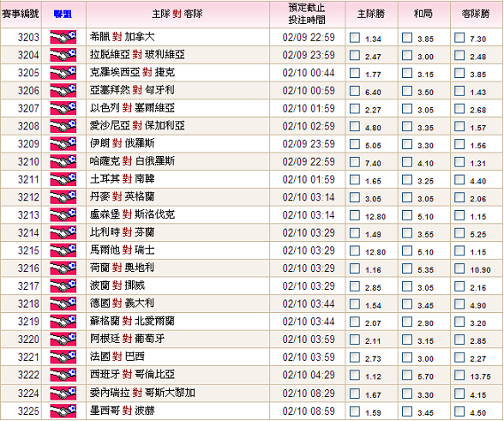Screen dimensions: 504x421
Task: Tick draw 3.05 for 波蘭 對 挪威
Action: (407, 286)
